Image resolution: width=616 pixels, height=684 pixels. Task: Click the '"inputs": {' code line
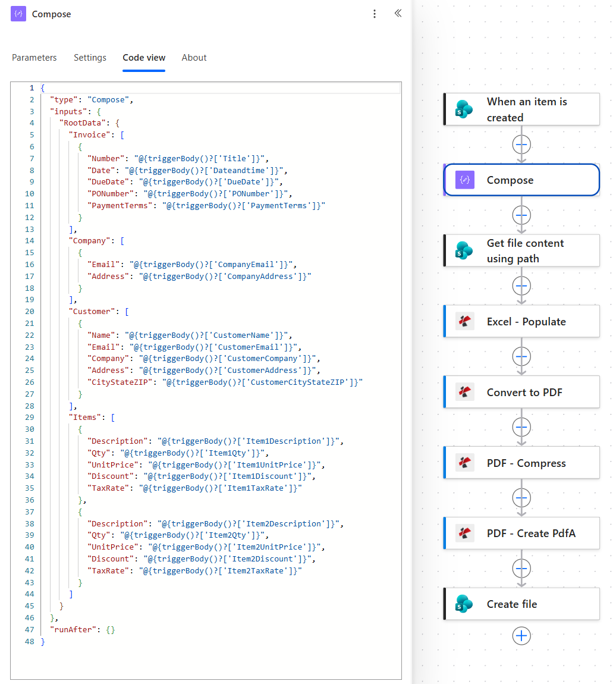75,111
